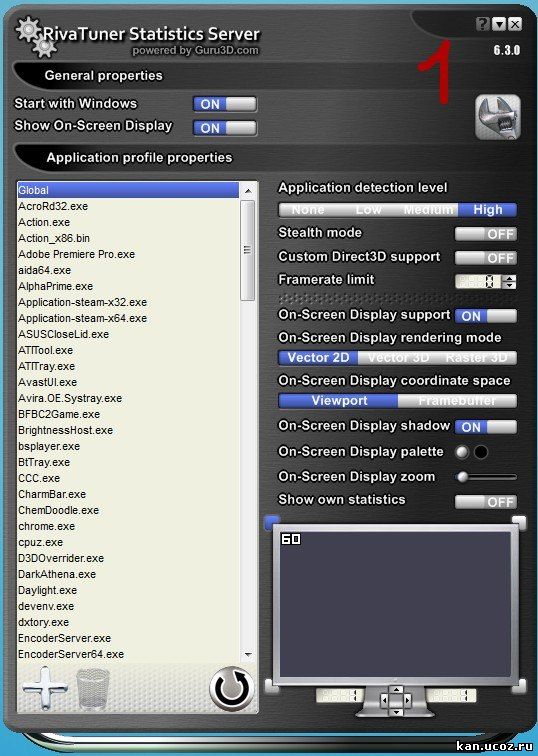
Task: Click the minimize down-arrow button
Action: (x=499, y=24)
